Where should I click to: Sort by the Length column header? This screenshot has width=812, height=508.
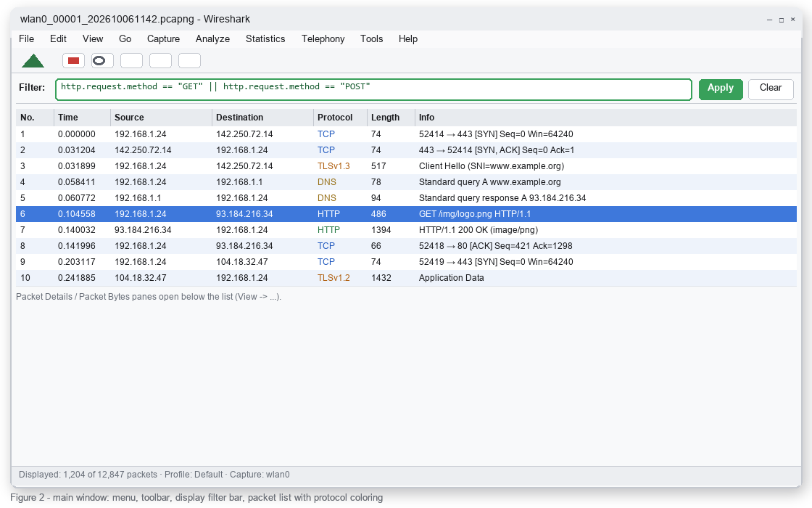(391, 118)
